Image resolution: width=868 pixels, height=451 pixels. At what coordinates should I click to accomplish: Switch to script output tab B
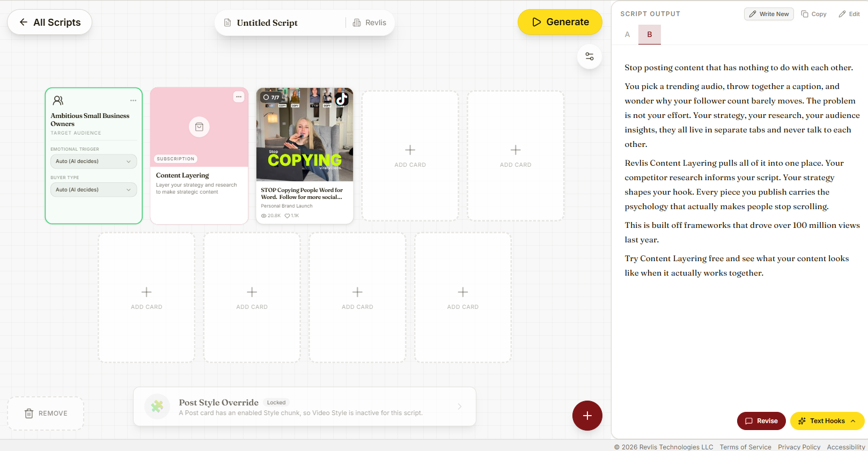tap(650, 34)
